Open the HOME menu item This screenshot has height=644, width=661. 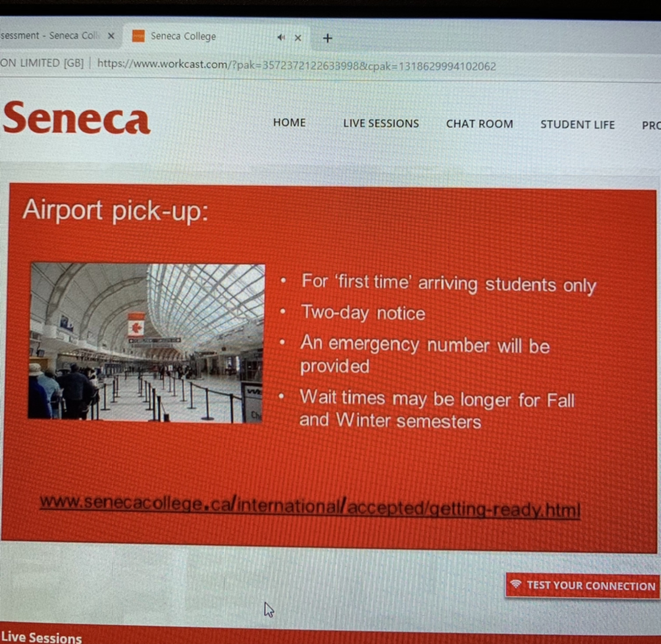(x=289, y=122)
